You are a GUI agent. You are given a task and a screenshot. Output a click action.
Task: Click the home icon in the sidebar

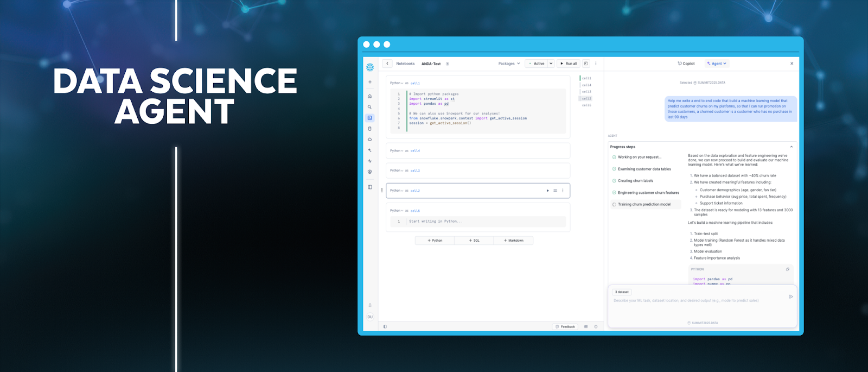point(370,96)
